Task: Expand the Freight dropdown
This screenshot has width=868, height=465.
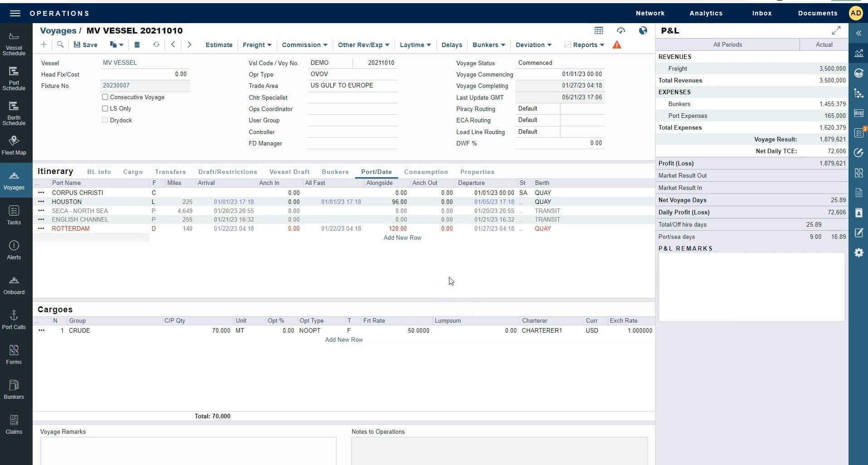Action: click(257, 45)
